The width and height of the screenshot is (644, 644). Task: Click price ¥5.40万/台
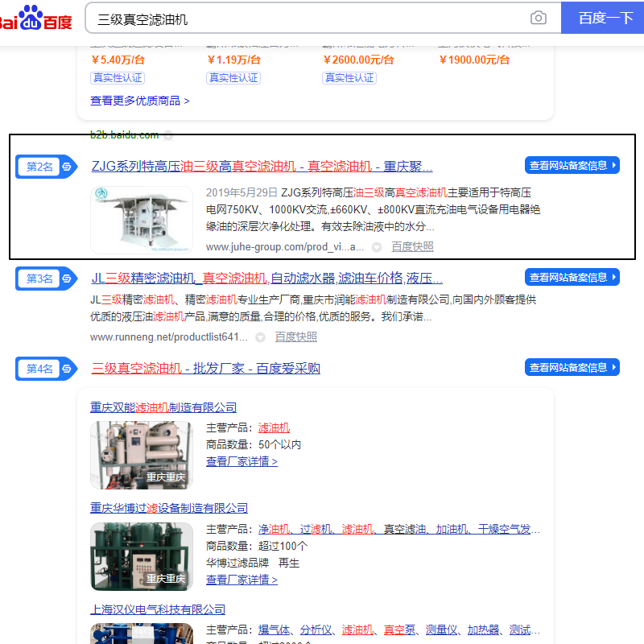pyautogui.click(x=118, y=60)
